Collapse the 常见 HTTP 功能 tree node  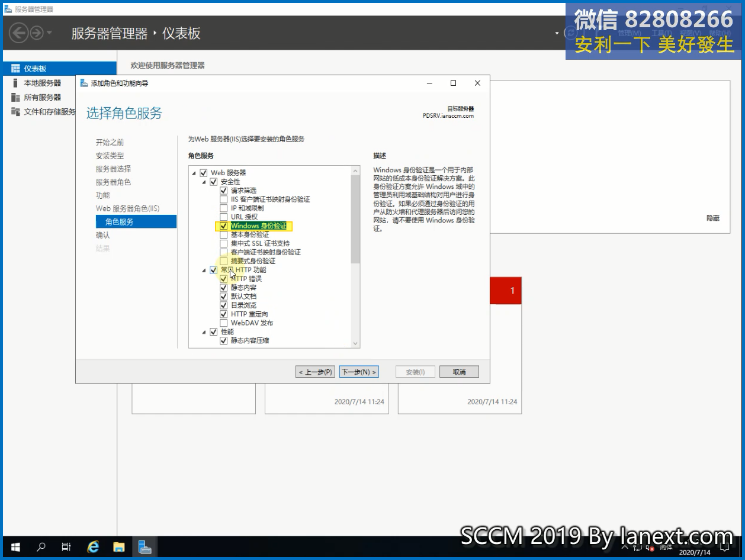[204, 270]
